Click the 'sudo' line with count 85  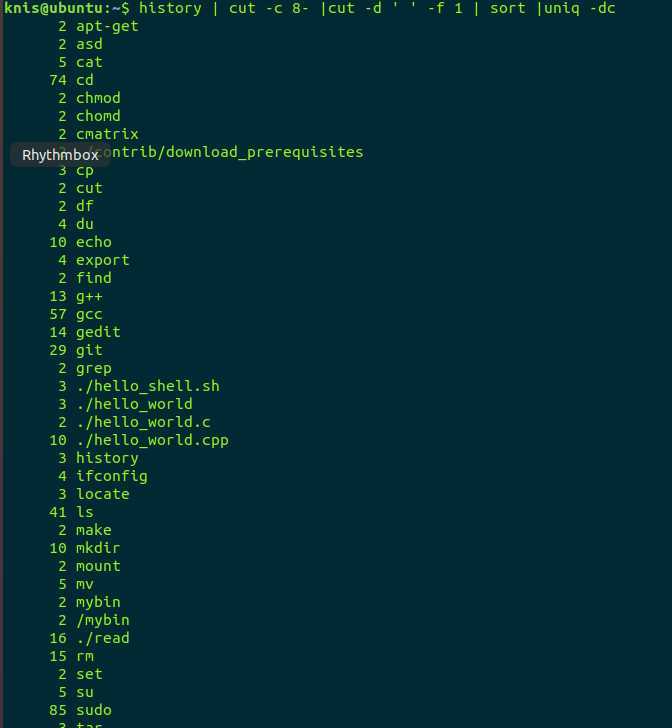[x=81, y=710]
